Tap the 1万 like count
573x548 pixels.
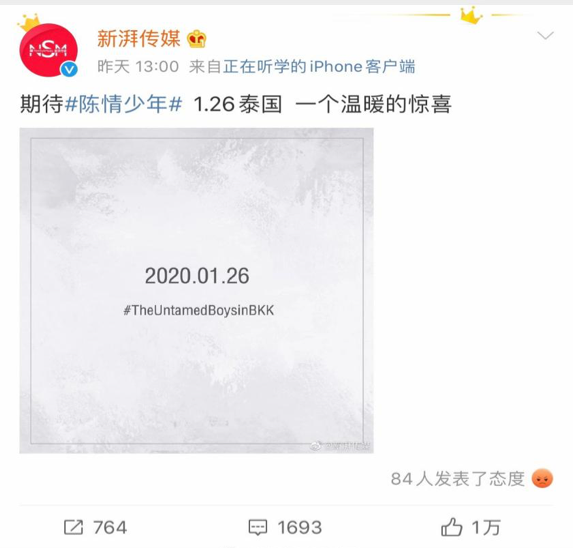point(486,528)
